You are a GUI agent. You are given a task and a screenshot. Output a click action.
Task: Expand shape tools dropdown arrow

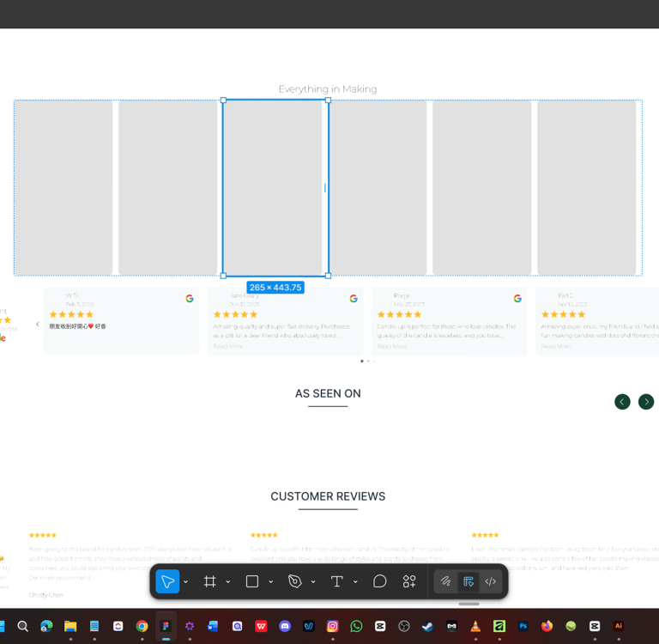[x=270, y=581]
